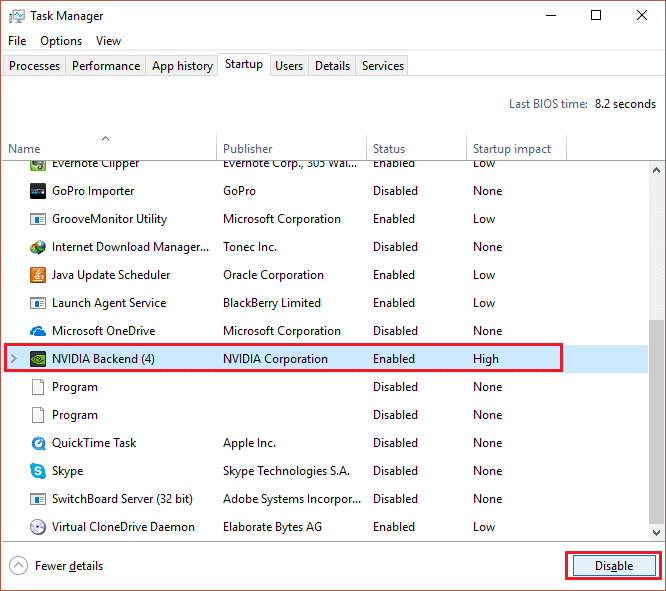This screenshot has width=666, height=591.
Task: Open the Options menu
Action: point(61,41)
